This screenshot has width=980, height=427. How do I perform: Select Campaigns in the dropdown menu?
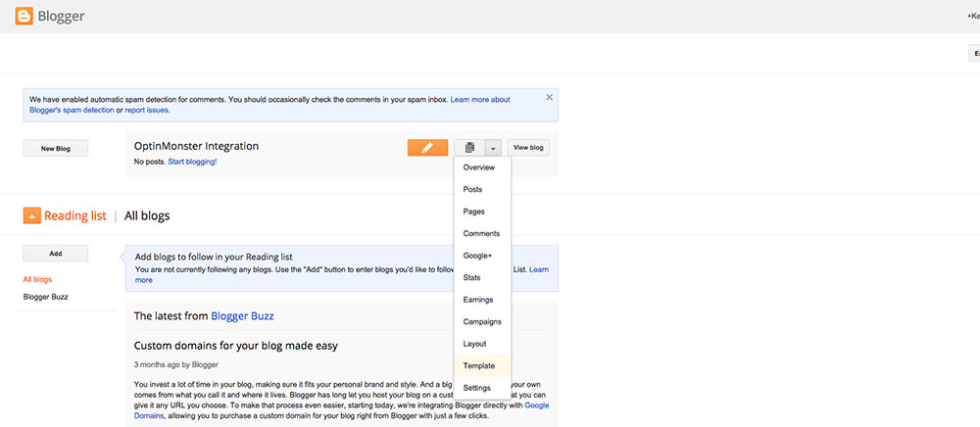click(482, 321)
